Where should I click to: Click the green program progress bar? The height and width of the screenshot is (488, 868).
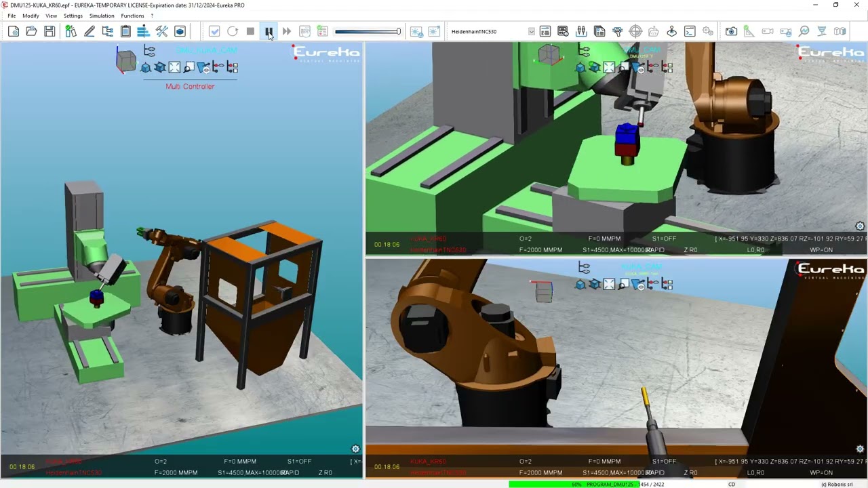point(574,484)
